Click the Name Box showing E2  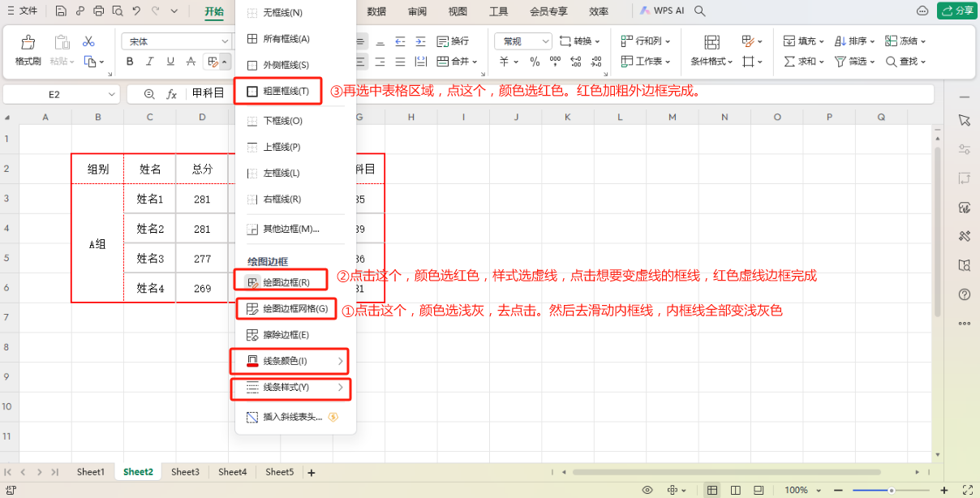tap(61, 94)
